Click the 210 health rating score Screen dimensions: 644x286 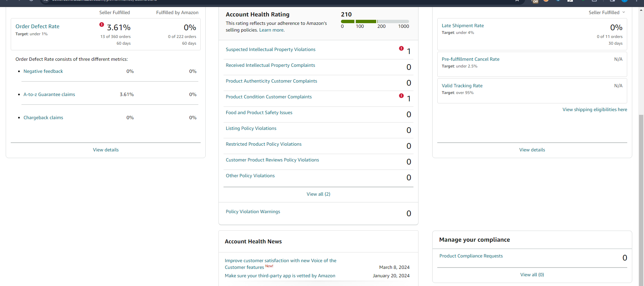346,14
